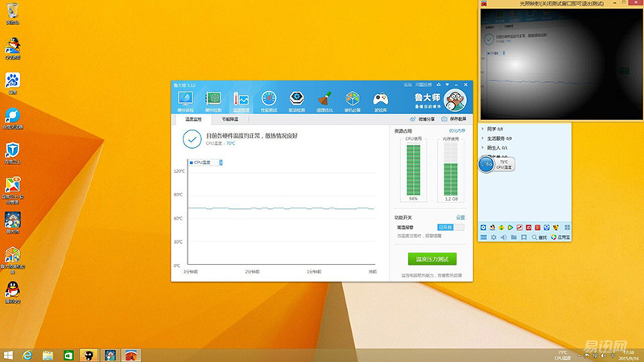Open 装机必备 colorful cube icon
644x362 pixels.
tap(353, 101)
